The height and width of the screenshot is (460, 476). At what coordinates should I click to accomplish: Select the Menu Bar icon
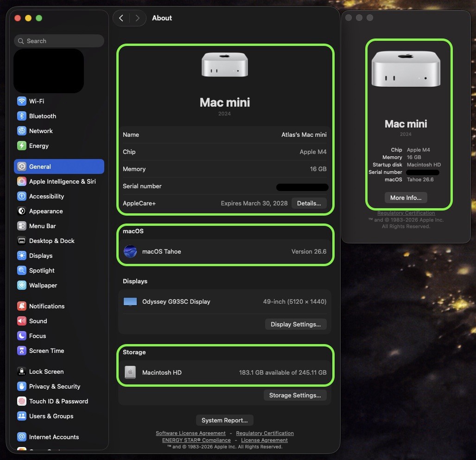tap(22, 226)
